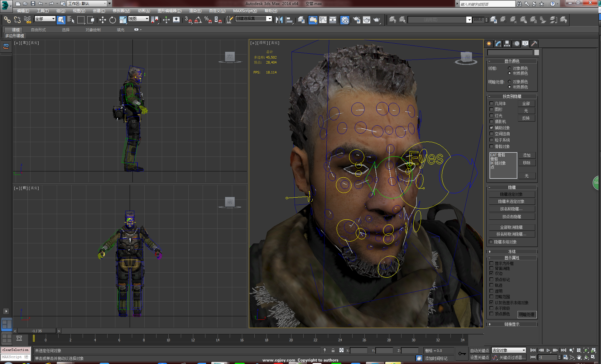Enable the 背面消隐 display property checkbox
601x364 pixels.
[492, 268]
